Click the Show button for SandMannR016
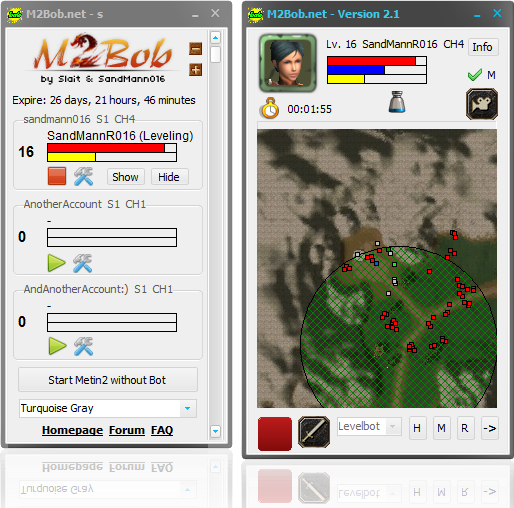The width and height of the screenshot is (514, 508). 125,177
